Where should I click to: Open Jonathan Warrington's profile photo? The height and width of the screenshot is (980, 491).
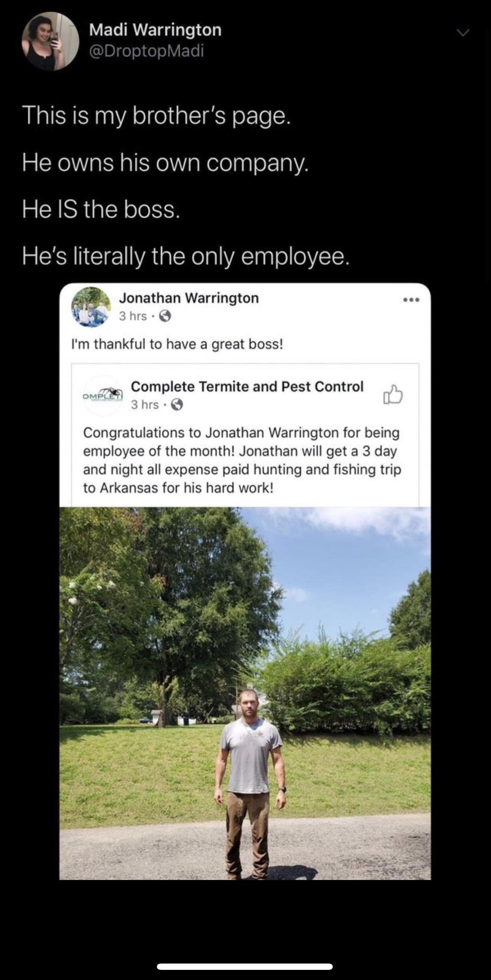coord(91,307)
